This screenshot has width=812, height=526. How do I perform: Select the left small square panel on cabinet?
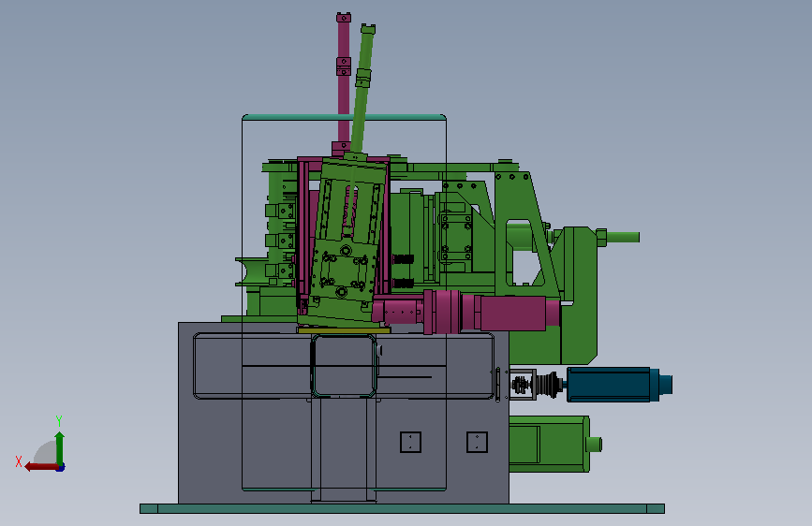[410, 442]
